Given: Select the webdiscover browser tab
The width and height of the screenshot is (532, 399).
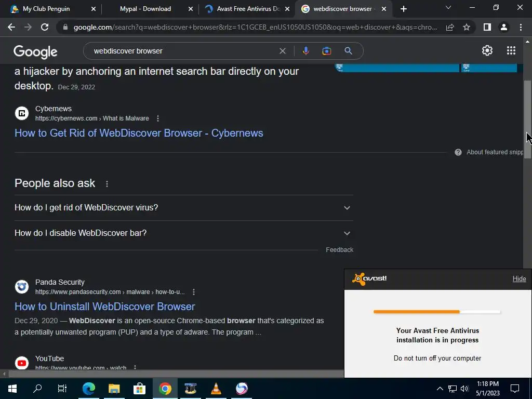Looking at the screenshot, I should click(x=342, y=9).
